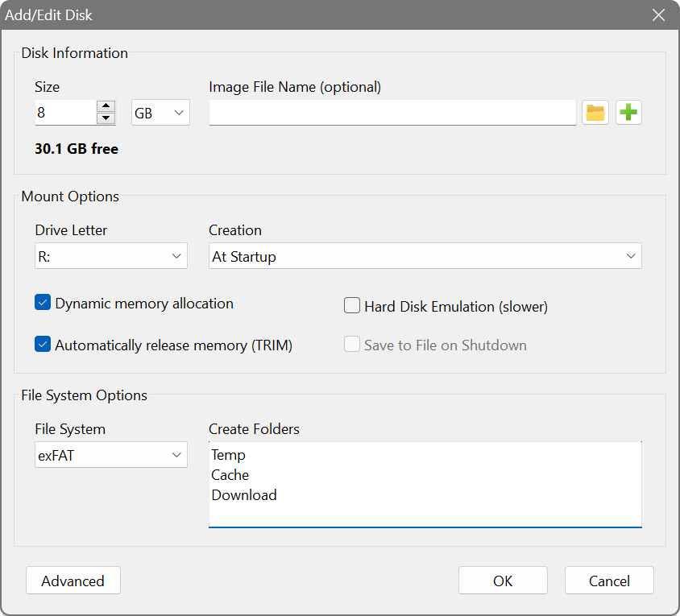Click the browse folder icon for image file
This screenshot has width=680, height=616.
(595, 113)
